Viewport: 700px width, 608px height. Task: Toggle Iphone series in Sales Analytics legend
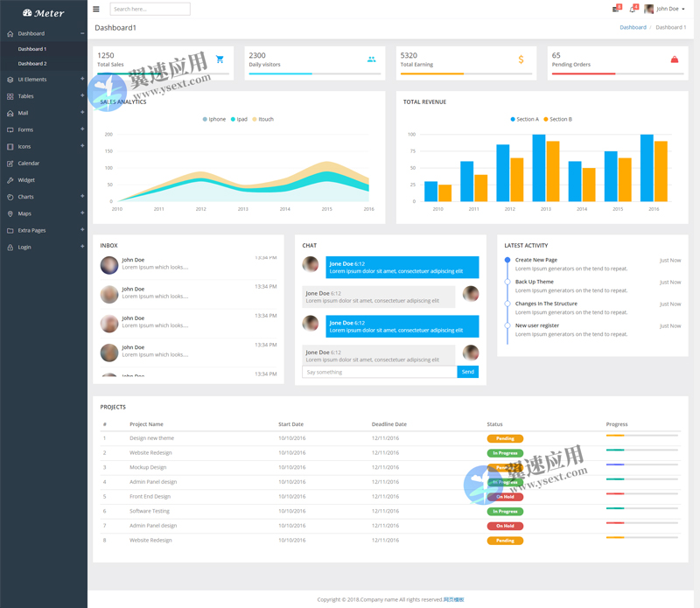pos(213,119)
